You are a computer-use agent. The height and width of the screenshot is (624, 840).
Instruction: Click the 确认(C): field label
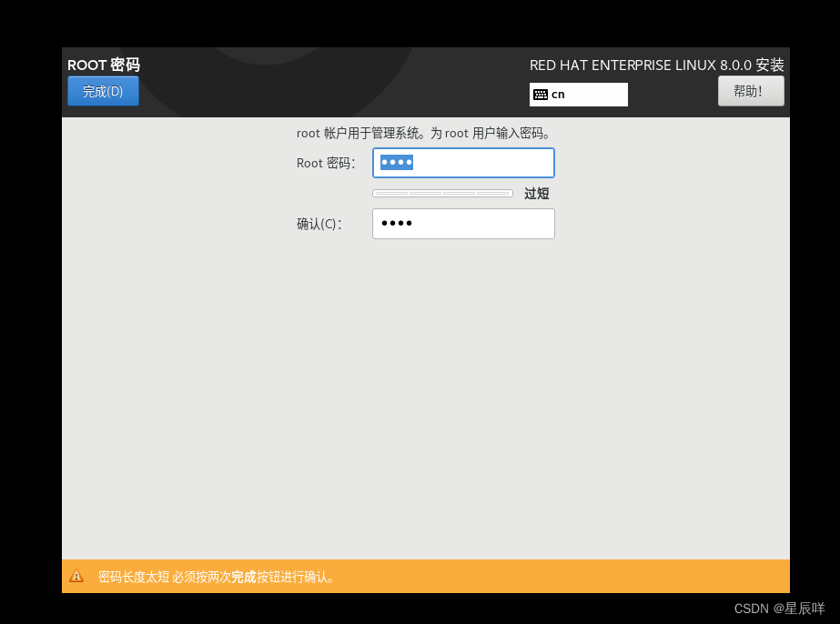click(x=319, y=224)
